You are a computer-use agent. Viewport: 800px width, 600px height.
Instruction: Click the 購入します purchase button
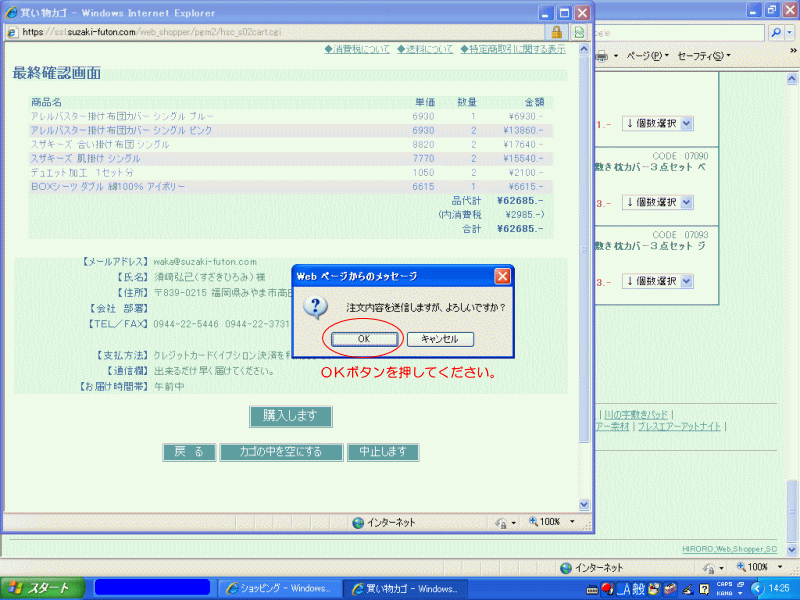(x=290, y=415)
